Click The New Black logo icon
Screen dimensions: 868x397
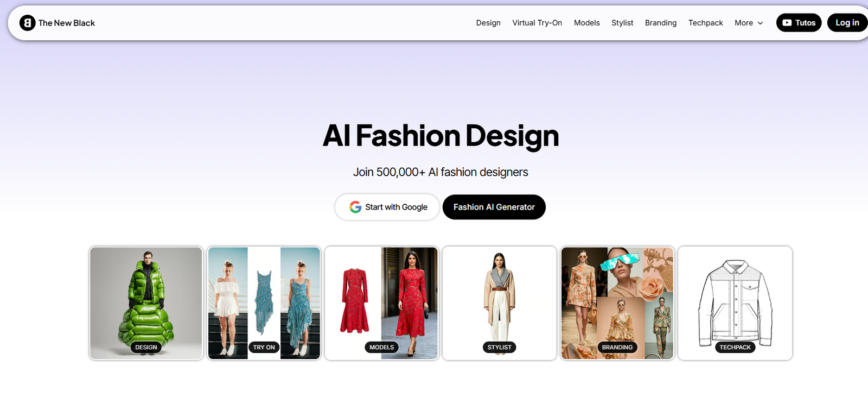tap(27, 23)
